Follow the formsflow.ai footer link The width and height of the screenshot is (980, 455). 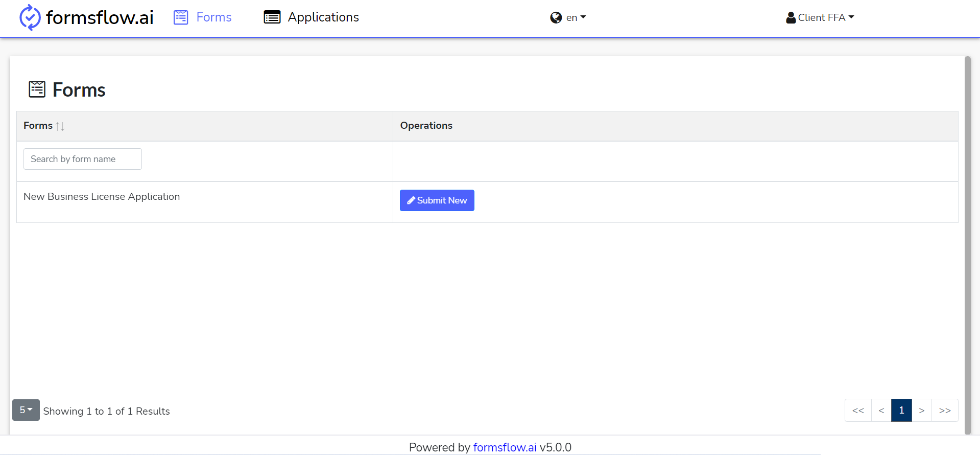[505, 447]
